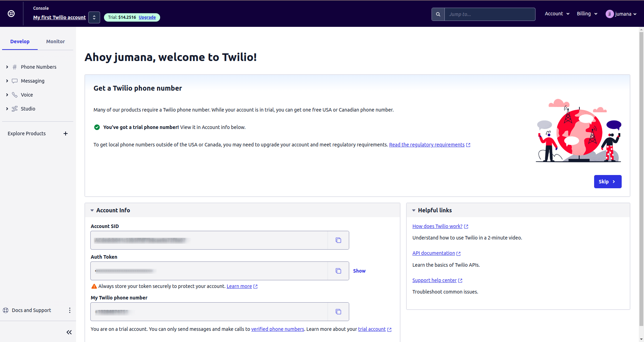Open the Account dropdown menu
Viewport: 644px width, 342px height.
tap(557, 14)
